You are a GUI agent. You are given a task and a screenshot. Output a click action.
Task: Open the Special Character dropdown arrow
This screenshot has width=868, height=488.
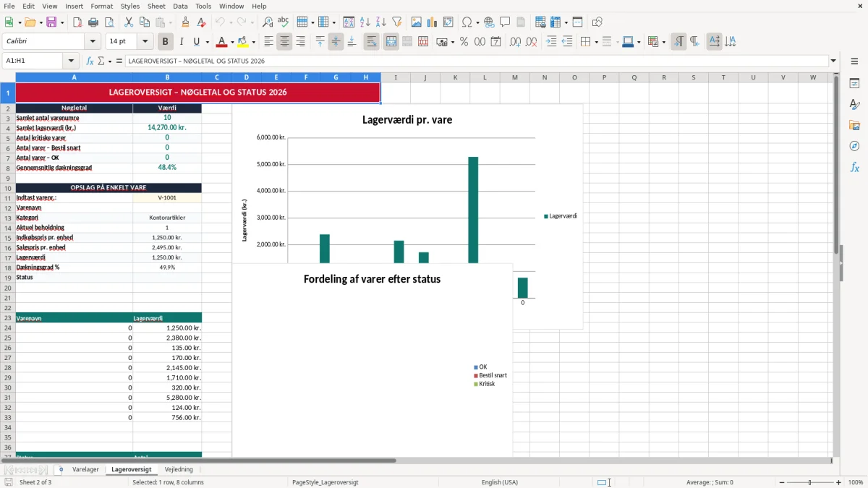(x=477, y=22)
